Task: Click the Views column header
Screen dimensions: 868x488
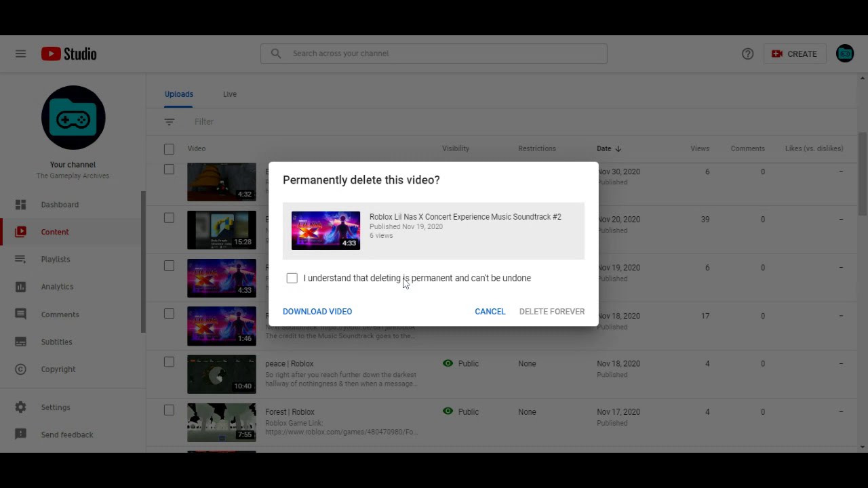Action: tap(700, 148)
